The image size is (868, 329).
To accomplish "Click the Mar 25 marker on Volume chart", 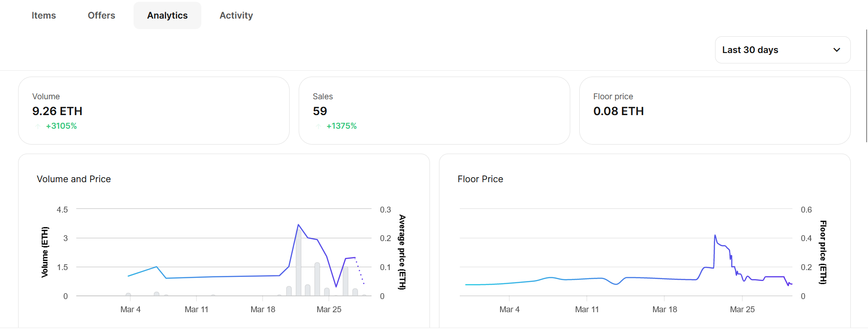I will 329,309.
